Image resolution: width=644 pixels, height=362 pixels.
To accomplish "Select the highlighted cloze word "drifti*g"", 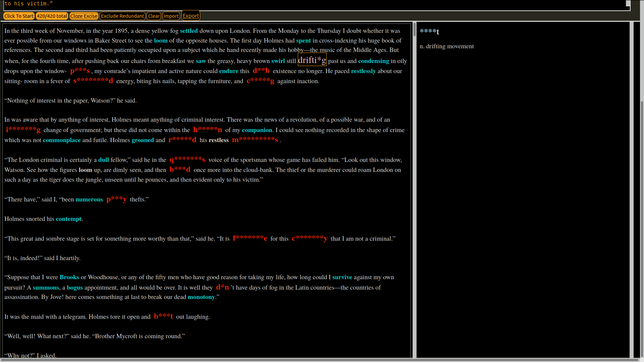I will click(x=312, y=60).
